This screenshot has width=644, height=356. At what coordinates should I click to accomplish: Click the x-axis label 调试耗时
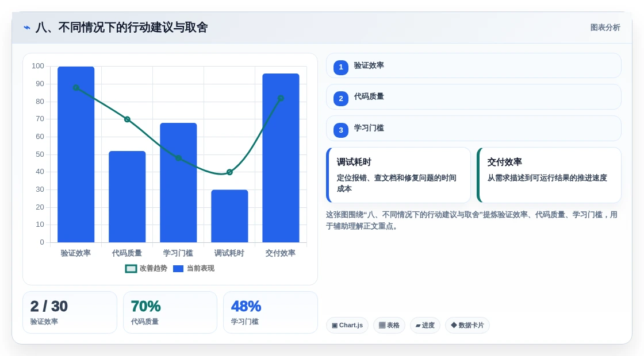click(x=229, y=253)
